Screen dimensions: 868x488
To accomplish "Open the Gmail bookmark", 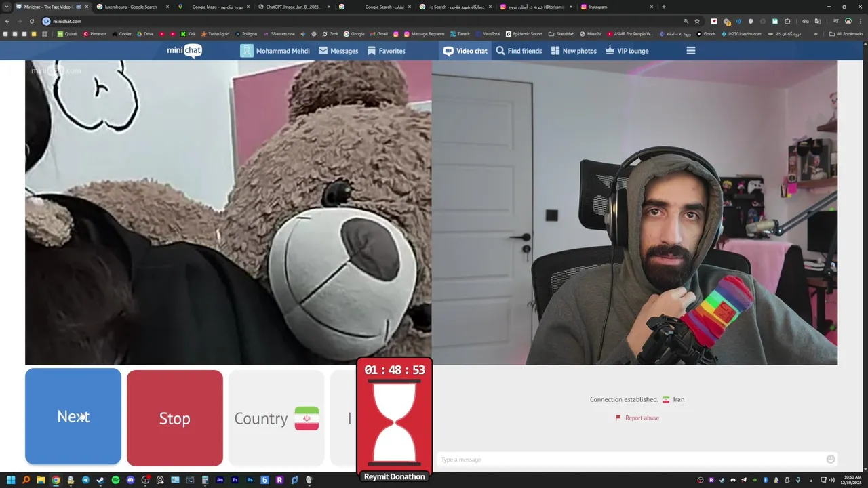I will click(x=379, y=33).
